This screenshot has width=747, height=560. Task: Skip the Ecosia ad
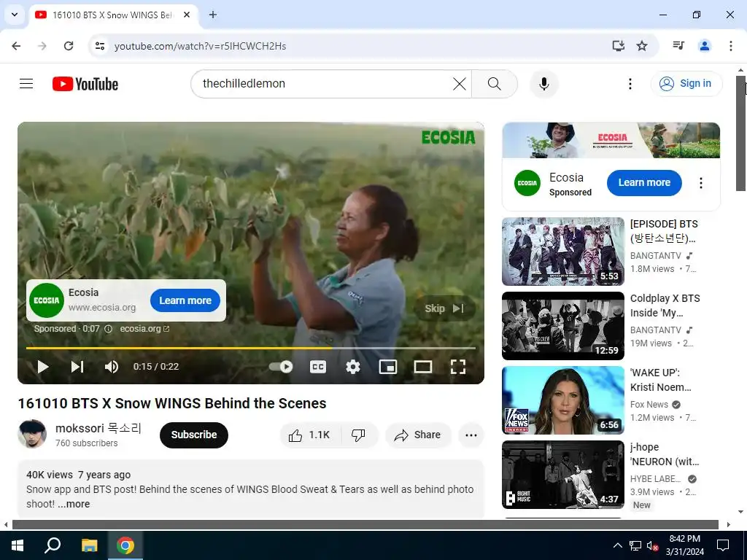tap(444, 308)
